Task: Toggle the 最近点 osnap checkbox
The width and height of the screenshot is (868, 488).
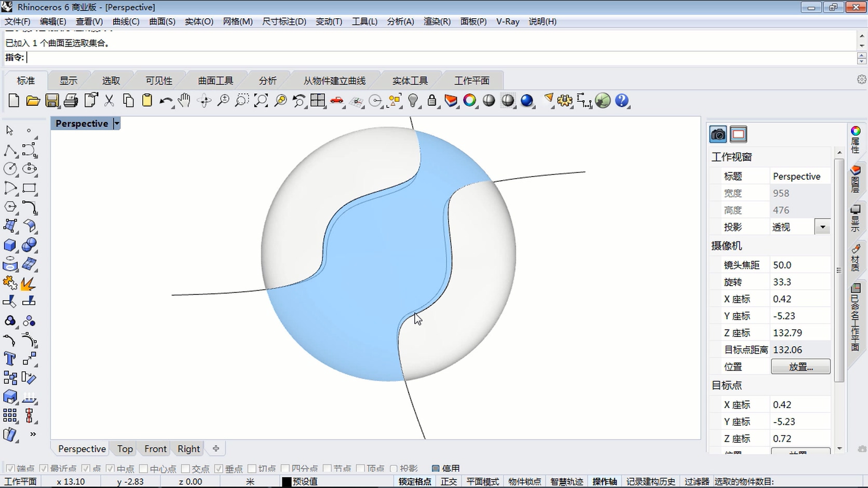Action: coord(44,468)
